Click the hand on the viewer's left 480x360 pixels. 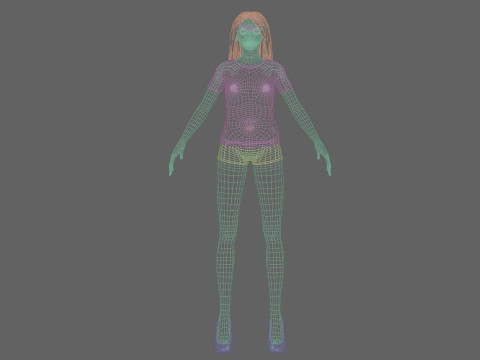pyautogui.click(x=176, y=158)
